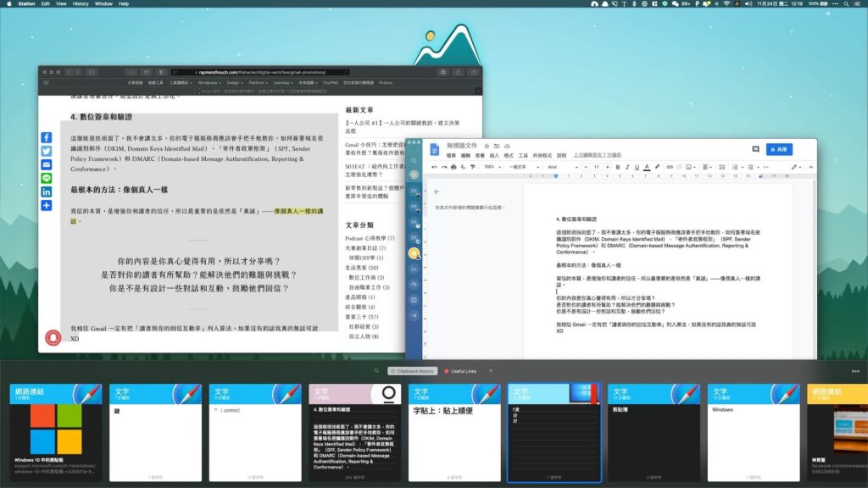This screenshot has width=868, height=488.
Task: Click the move-to-folder icon beside document title
Action: click(x=497, y=146)
